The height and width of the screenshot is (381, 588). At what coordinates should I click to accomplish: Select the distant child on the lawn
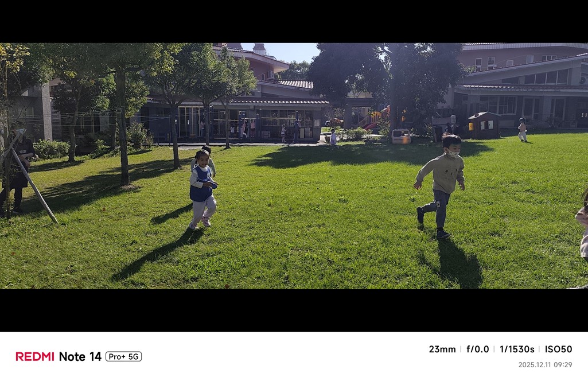click(x=522, y=130)
